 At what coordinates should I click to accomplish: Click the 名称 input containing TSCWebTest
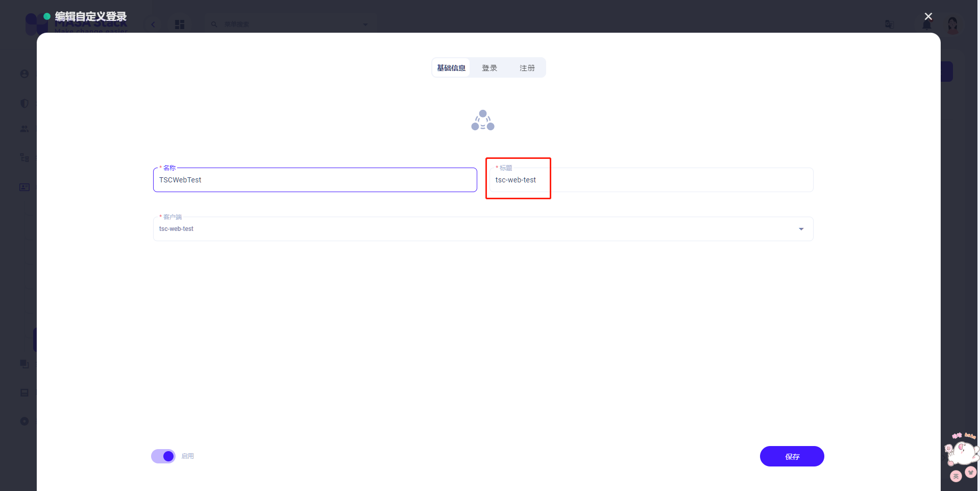pos(314,179)
